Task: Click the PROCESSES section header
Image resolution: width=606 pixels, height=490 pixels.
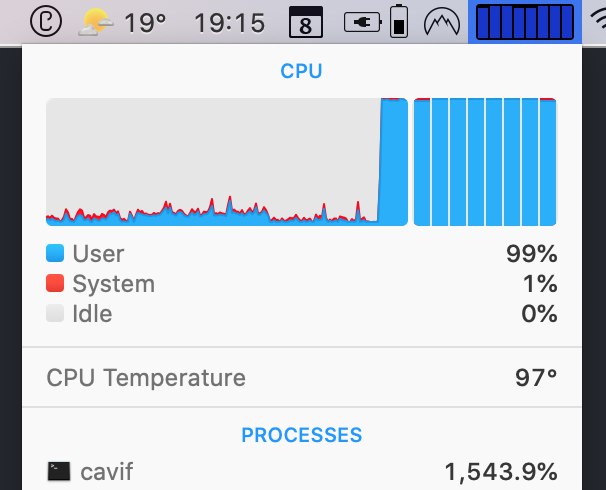Action: pos(301,435)
